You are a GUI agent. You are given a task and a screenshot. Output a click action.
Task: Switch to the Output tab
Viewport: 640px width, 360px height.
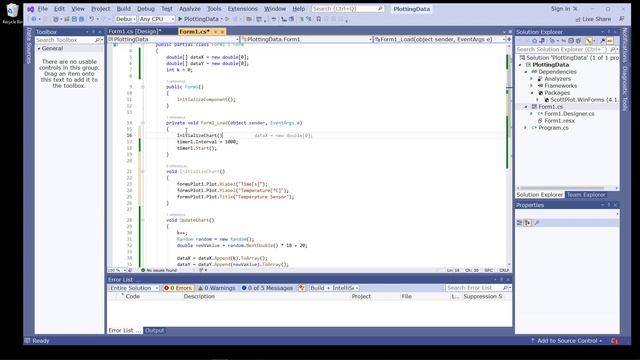coord(154,331)
